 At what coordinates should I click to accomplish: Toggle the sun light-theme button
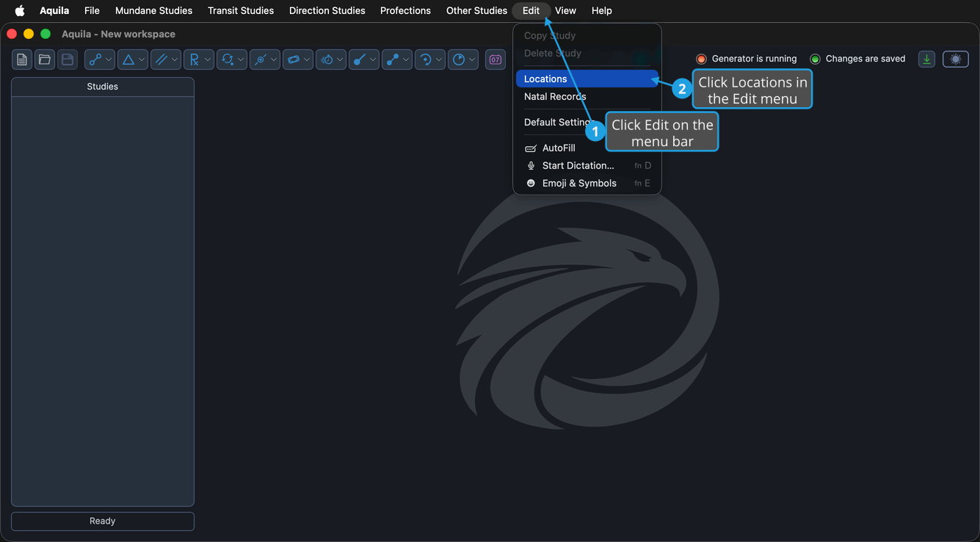click(x=956, y=59)
